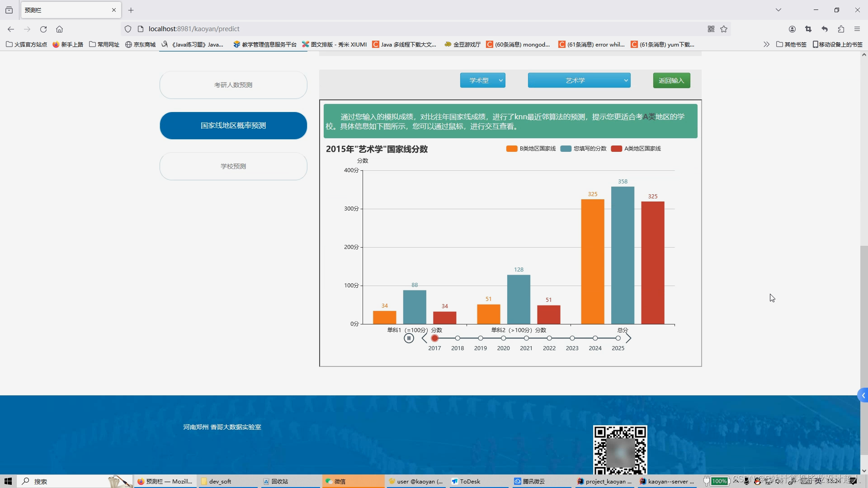Advance timeline with next arrow
Screen dimensions: 868x488
(x=628, y=338)
